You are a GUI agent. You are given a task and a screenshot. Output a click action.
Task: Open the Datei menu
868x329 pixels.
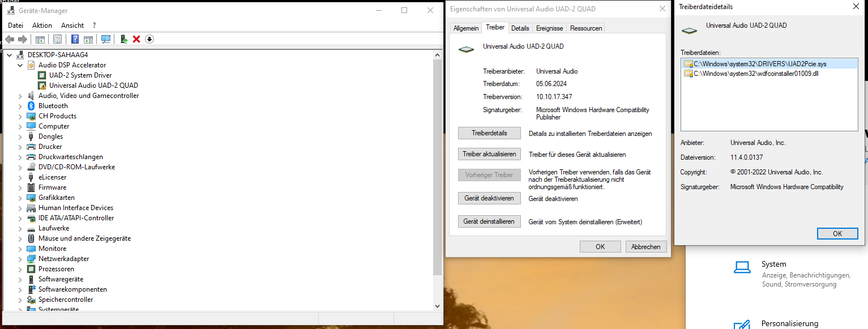[15, 25]
